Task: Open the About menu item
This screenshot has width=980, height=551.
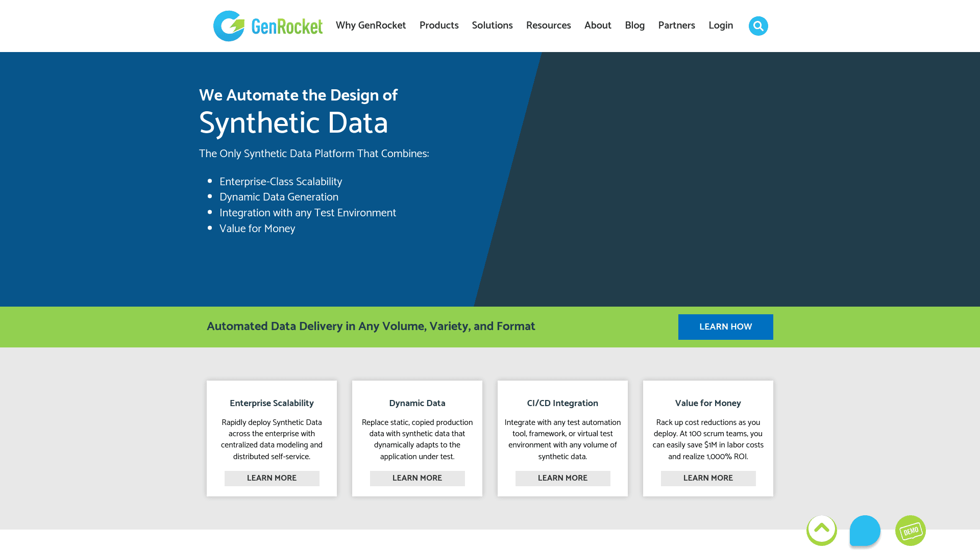Action: coord(598,26)
